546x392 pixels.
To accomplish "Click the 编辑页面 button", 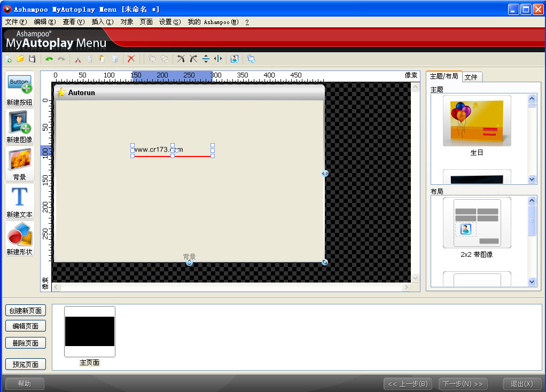I will point(26,326).
